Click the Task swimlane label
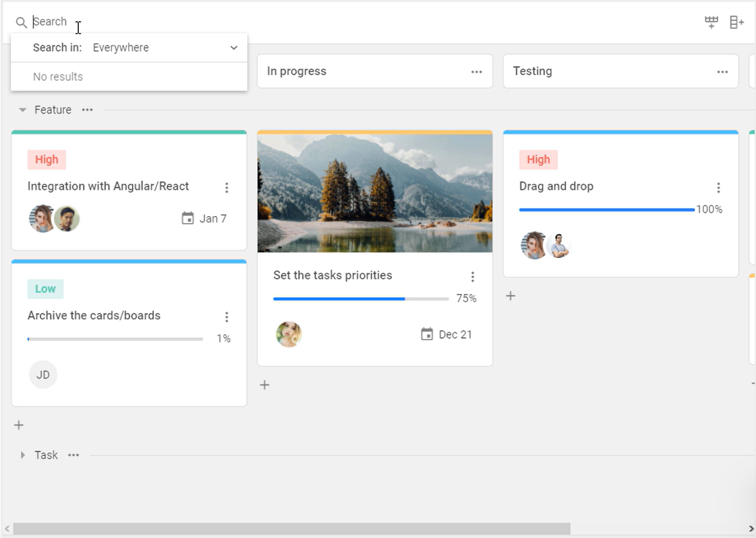Viewport: 756px width, 538px height. click(x=46, y=455)
